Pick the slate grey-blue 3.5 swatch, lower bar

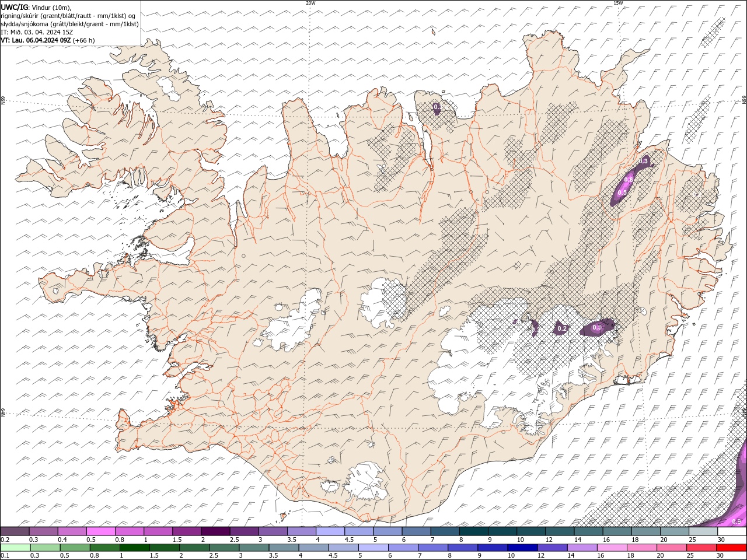pyautogui.click(x=284, y=548)
